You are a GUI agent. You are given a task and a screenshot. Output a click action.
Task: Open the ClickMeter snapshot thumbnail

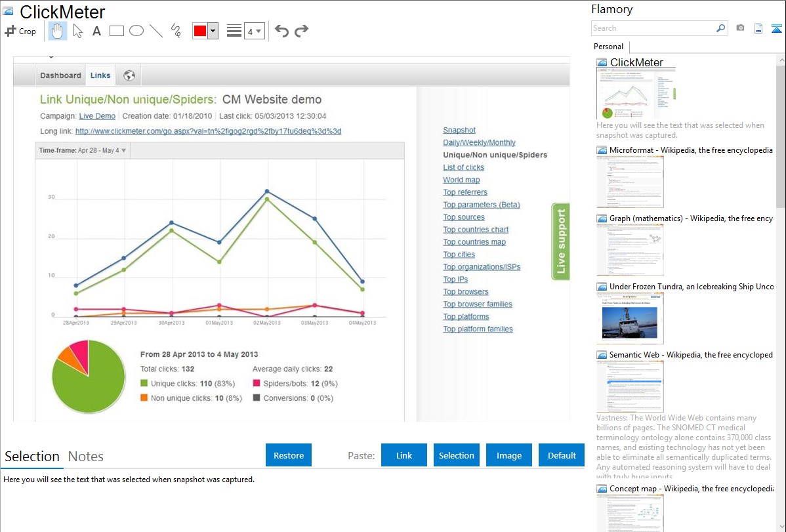pyautogui.click(x=636, y=94)
